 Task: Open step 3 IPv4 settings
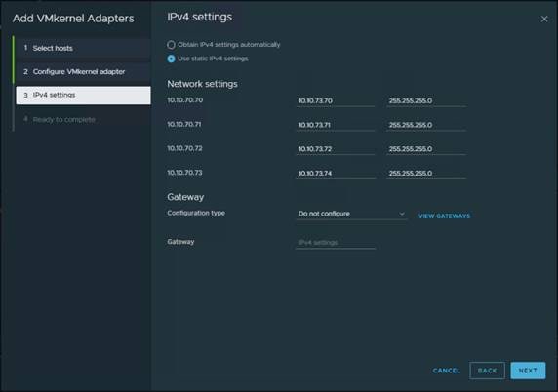[x=83, y=95]
